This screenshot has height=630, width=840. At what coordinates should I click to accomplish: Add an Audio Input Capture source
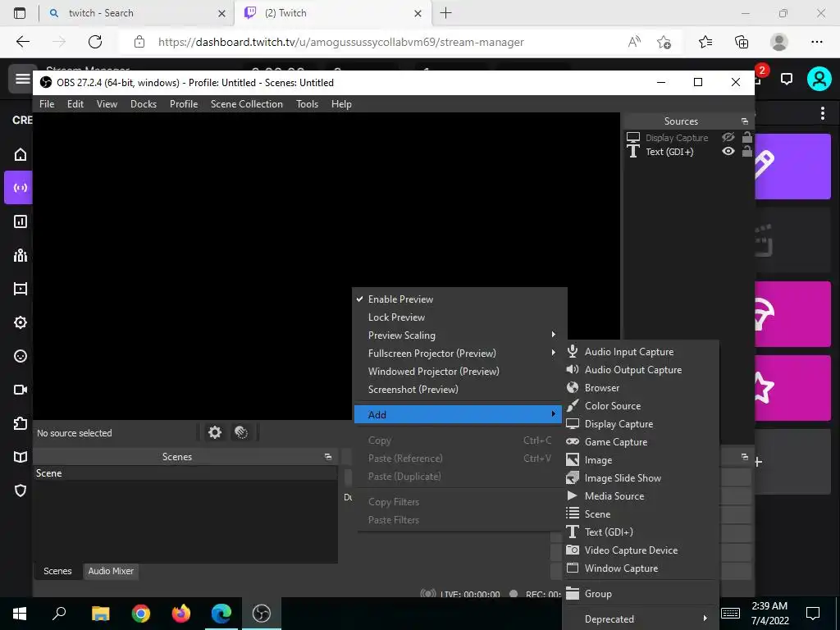[640, 352]
